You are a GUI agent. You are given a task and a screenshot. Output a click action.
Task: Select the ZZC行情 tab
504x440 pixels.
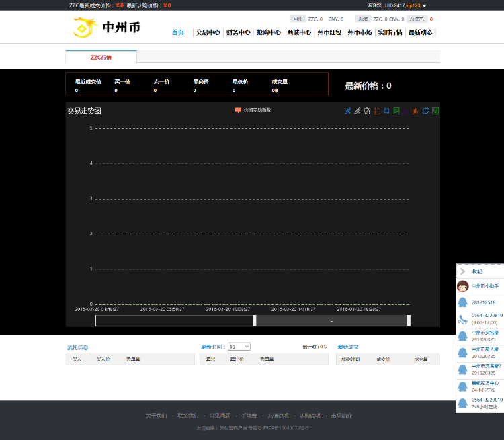pyautogui.click(x=101, y=57)
